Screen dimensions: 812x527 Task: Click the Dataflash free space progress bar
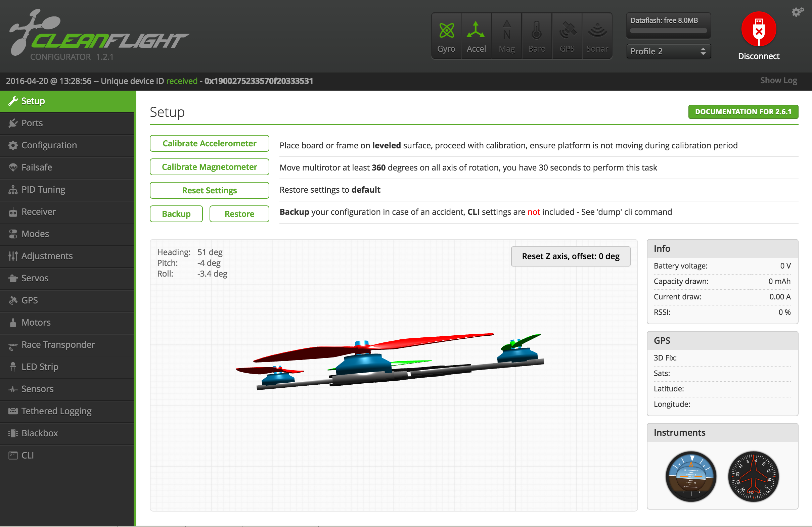tap(668, 30)
